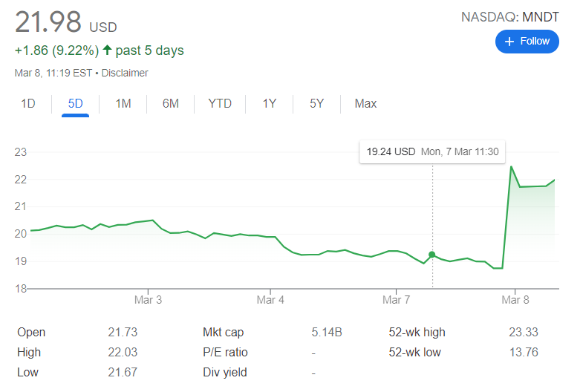This screenshot has height=392, width=583.
Task: Click the plus icon in Follow button
Action: (509, 42)
